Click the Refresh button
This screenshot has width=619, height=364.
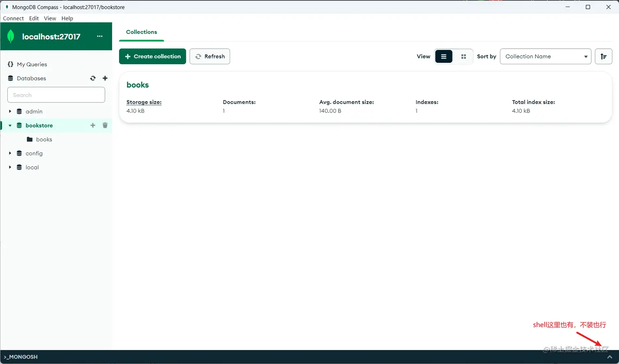click(210, 57)
